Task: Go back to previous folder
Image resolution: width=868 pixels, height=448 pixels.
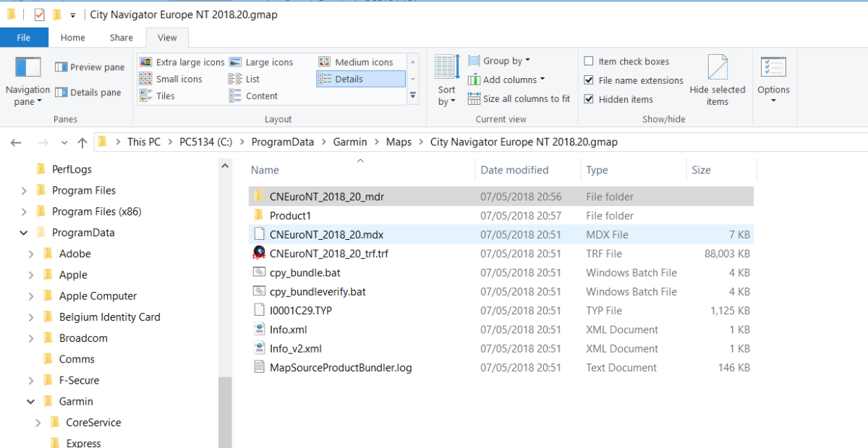Action: [x=16, y=142]
